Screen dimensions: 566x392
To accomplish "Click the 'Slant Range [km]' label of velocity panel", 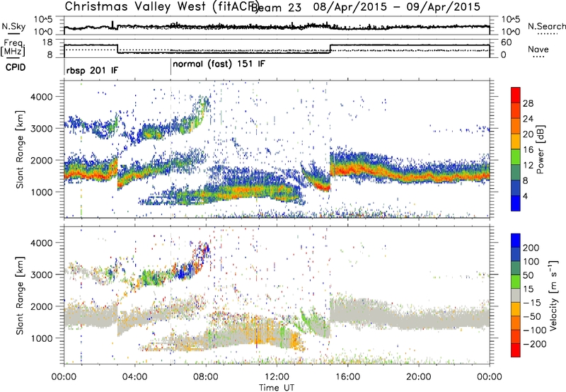I will pos(20,295).
